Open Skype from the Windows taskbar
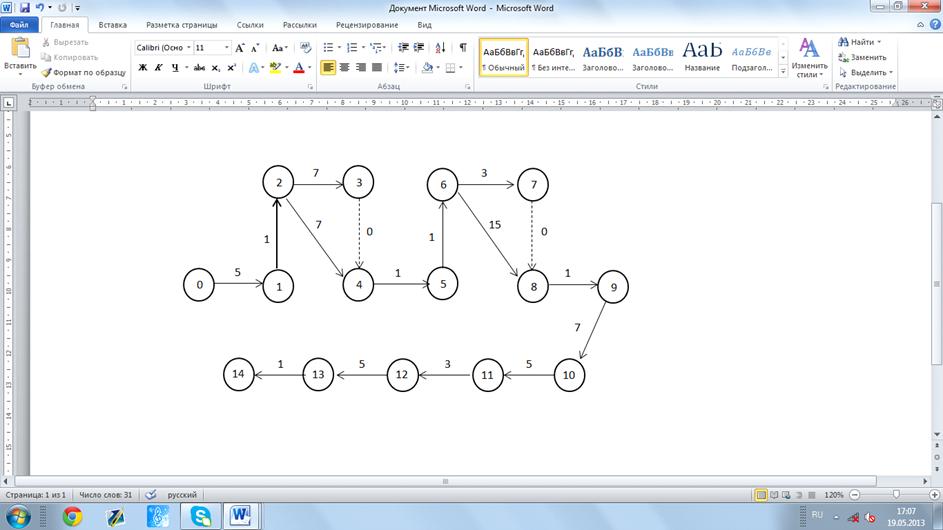The height and width of the screenshot is (530, 943). click(x=201, y=515)
